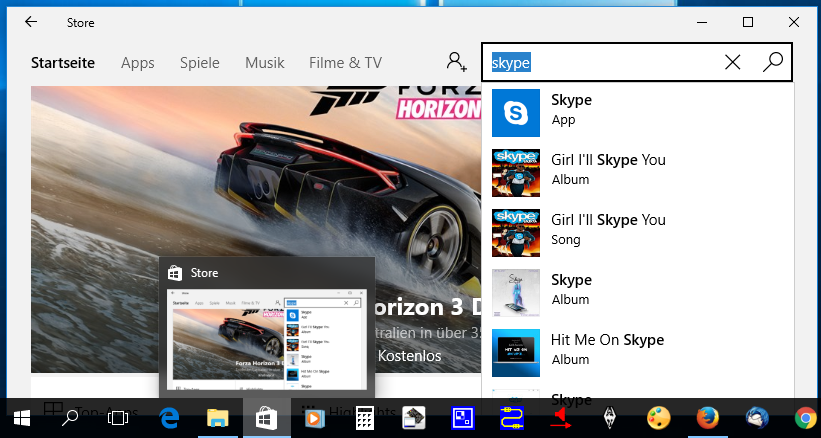This screenshot has height=438, width=821.
Task: Open the Apps tab
Action: (138, 63)
